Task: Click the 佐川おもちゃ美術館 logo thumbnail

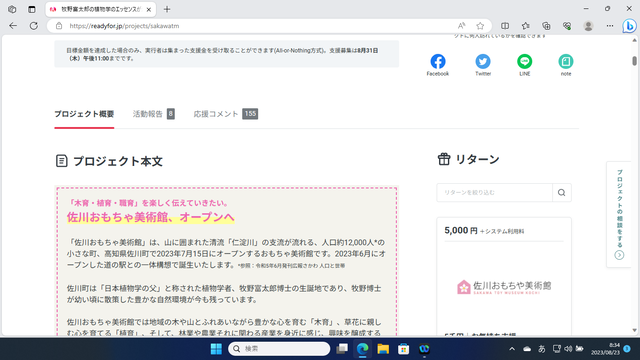Action: pos(504,287)
